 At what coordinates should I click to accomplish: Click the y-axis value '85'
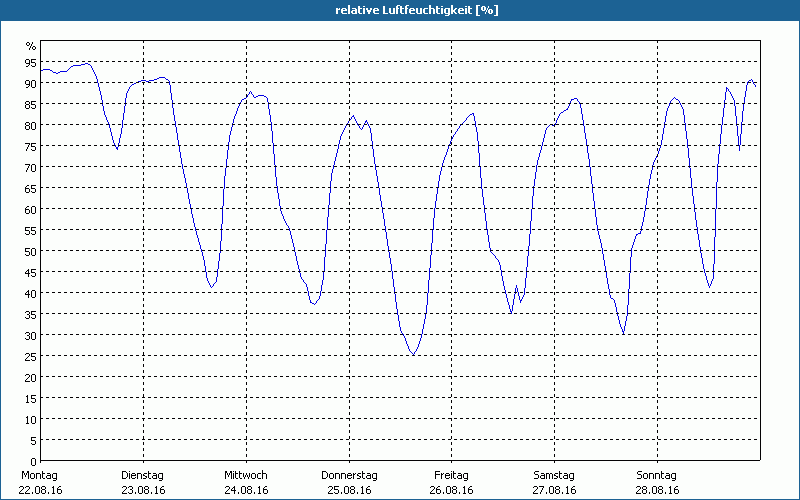click(x=31, y=104)
